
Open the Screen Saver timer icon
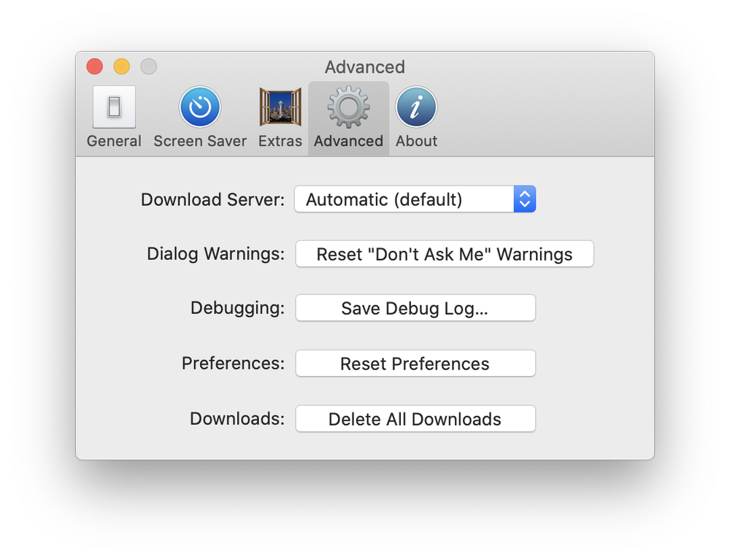pyautogui.click(x=200, y=107)
